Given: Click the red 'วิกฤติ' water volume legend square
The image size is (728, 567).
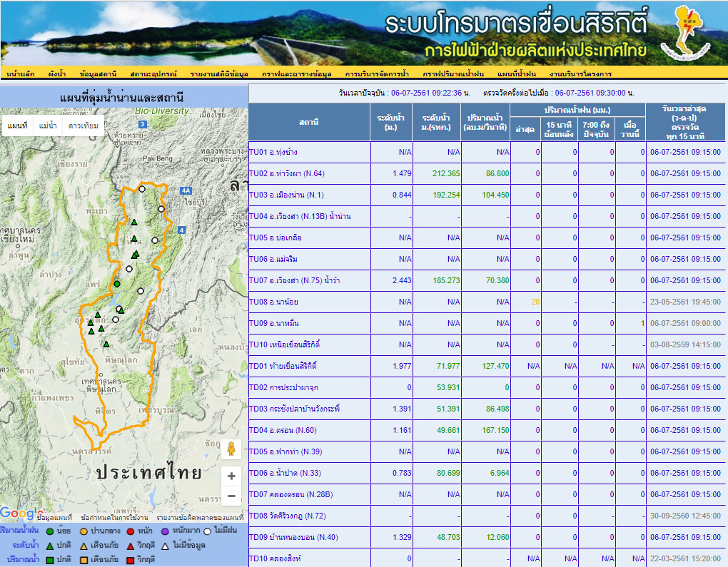Looking at the screenshot, I should coord(131,560).
